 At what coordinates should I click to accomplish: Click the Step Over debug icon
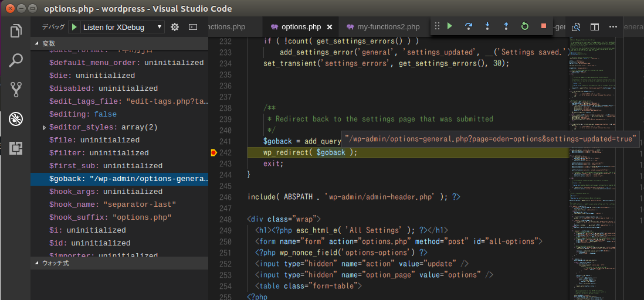[x=469, y=26]
